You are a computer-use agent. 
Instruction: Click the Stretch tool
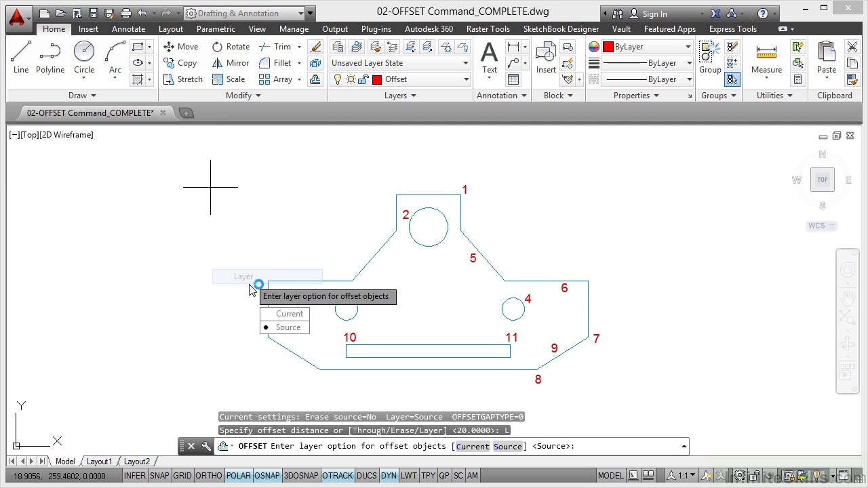(183, 79)
